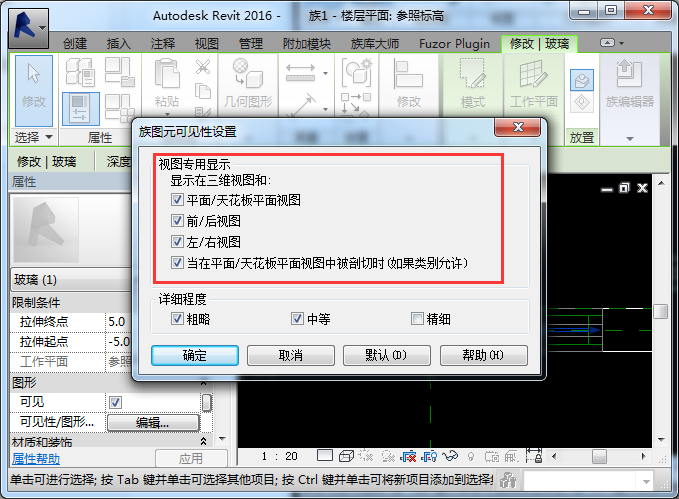Viewport: 679px width, 499px height.
Task: Click the Paste clipboard icon
Action: click(165, 80)
